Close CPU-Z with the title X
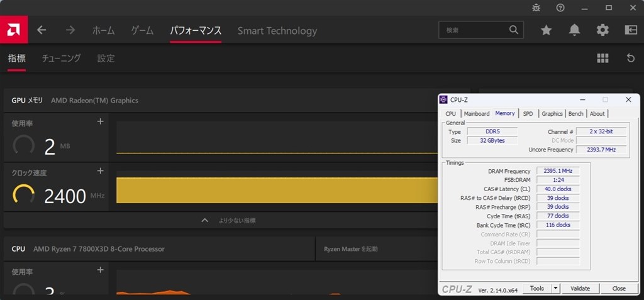This screenshot has width=644, height=300. (628, 99)
